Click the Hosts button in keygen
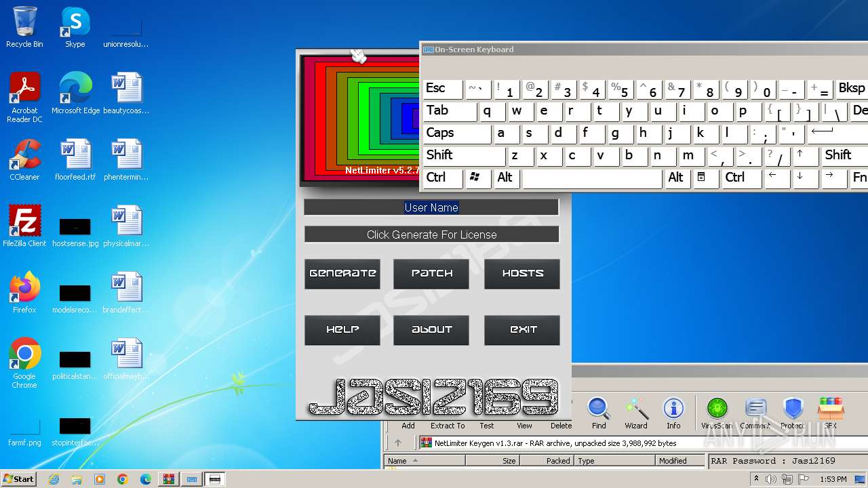This screenshot has height=488, width=868. (522, 274)
